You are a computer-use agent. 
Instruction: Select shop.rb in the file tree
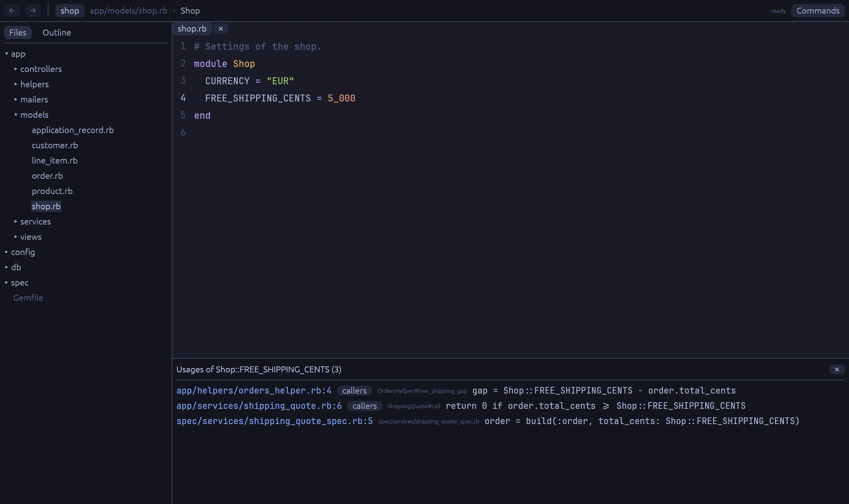[x=46, y=206]
